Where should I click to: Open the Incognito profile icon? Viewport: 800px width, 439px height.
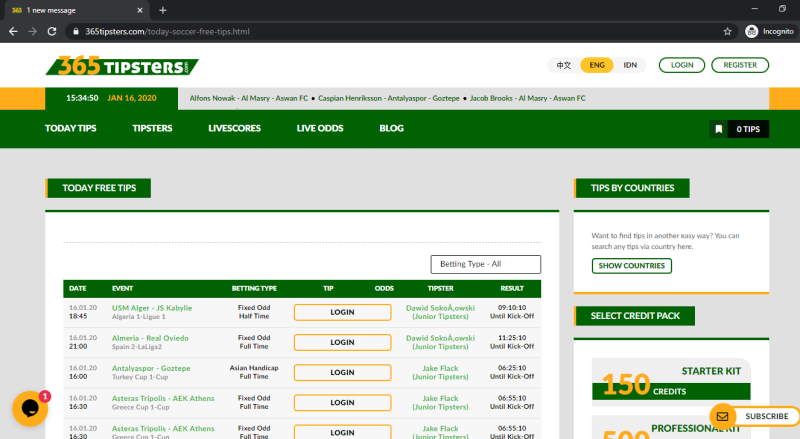[752, 32]
